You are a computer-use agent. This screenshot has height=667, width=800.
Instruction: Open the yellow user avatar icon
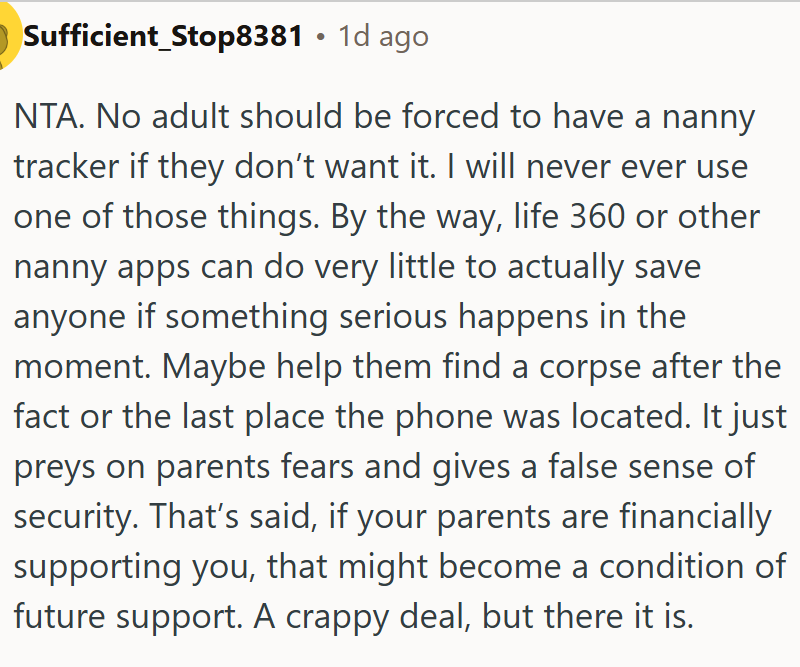[9, 37]
